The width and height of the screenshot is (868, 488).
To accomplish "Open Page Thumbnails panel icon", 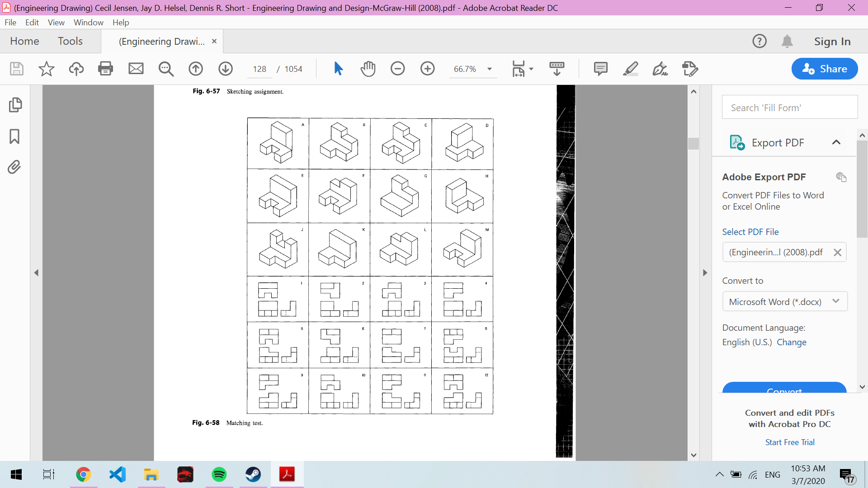I will pyautogui.click(x=14, y=105).
